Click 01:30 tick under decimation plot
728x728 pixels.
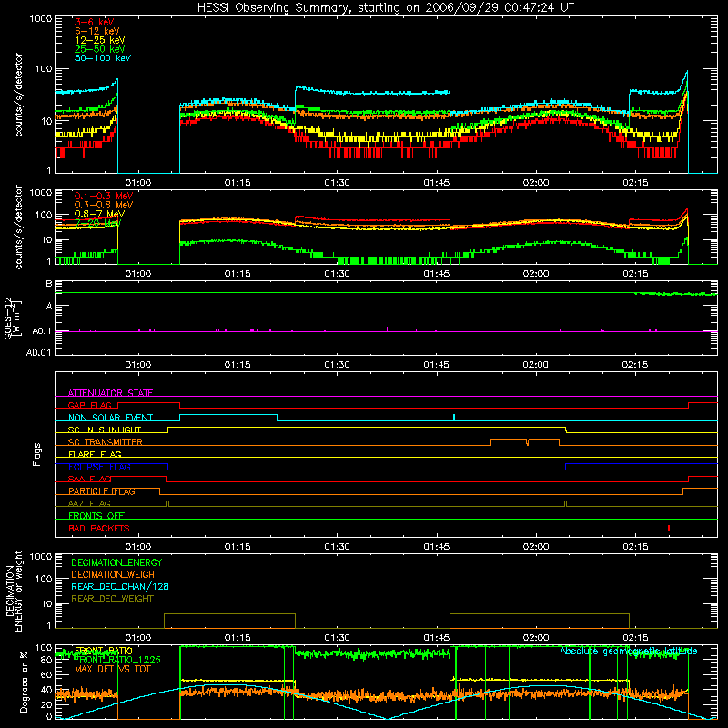pyautogui.click(x=337, y=638)
